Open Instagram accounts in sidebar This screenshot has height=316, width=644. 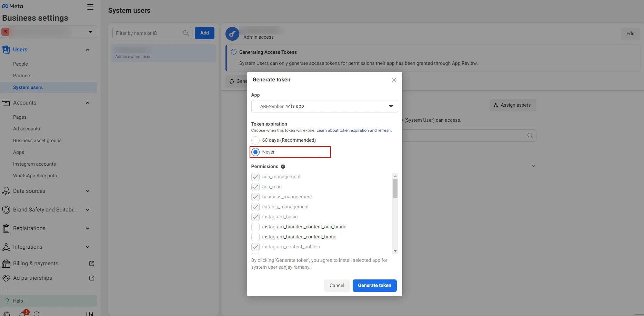pos(34,164)
